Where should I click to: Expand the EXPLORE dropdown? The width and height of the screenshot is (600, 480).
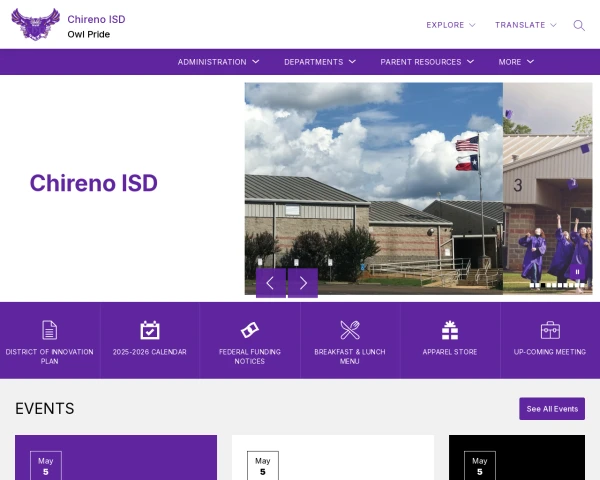pyautogui.click(x=451, y=25)
